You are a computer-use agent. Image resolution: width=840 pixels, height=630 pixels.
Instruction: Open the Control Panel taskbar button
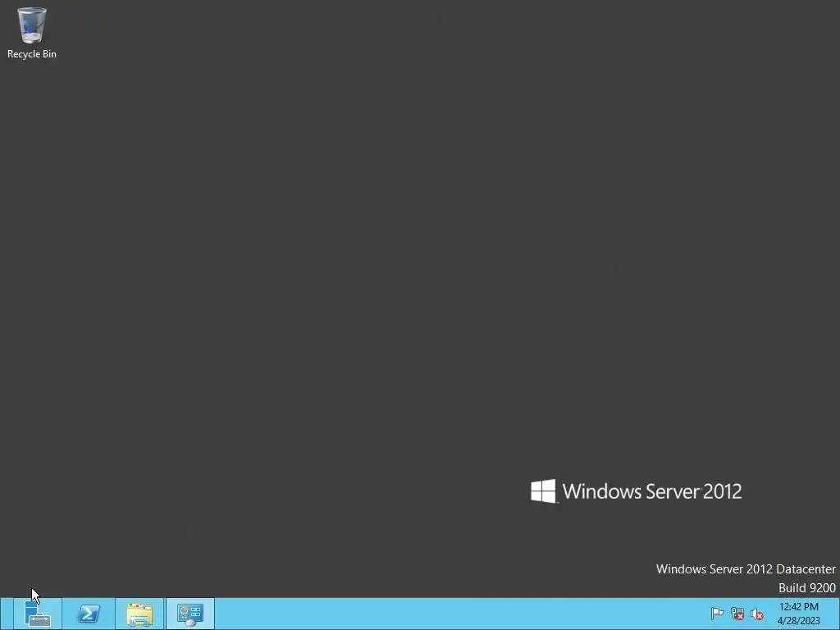tap(190, 614)
